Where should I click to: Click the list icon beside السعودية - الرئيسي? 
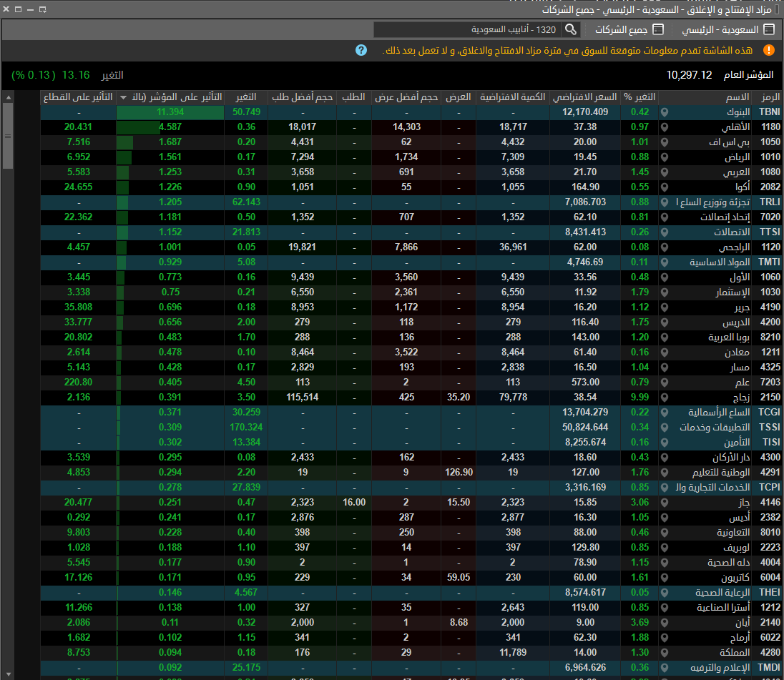click(770, 29)
